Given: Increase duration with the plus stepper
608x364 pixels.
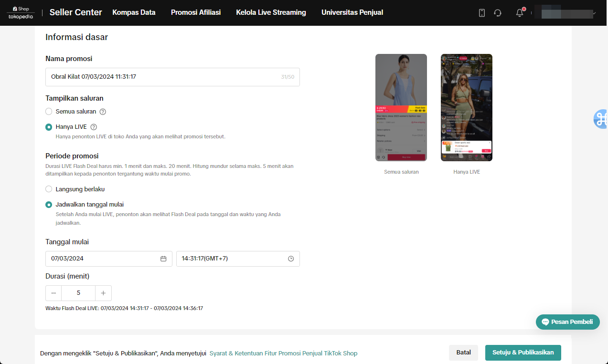Looking at the screenshot, I should pos(103,293).
